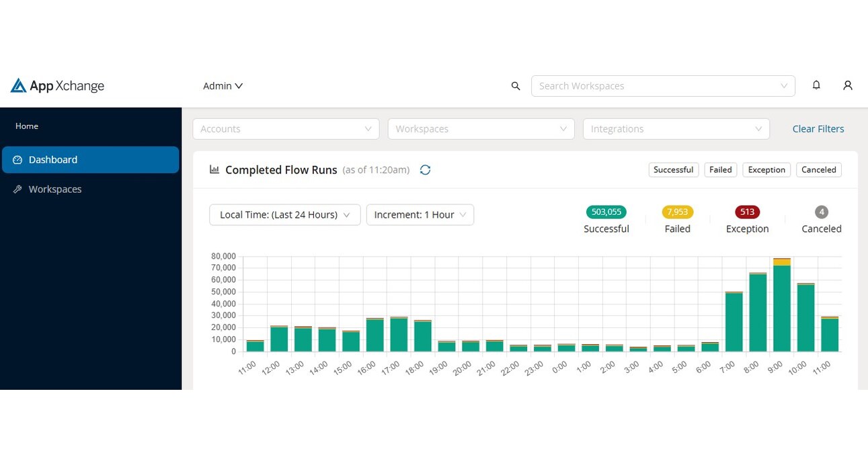Screen dimensions: 868x455
Task: Focus the Search Workspaces field
Action: (656, 86)
